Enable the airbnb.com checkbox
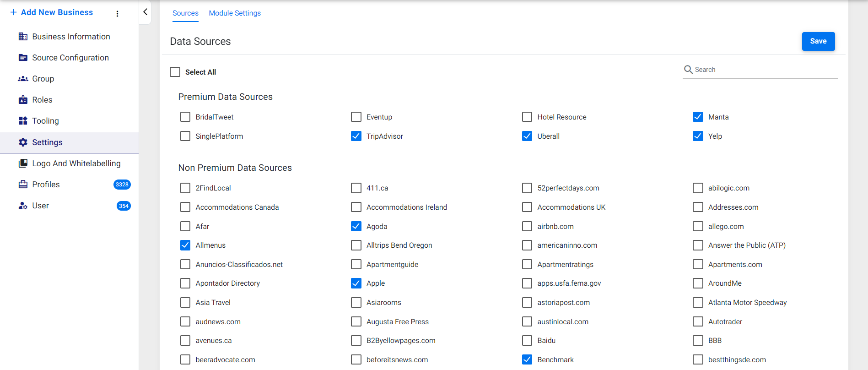868x370 pixels. pos(527,226)
